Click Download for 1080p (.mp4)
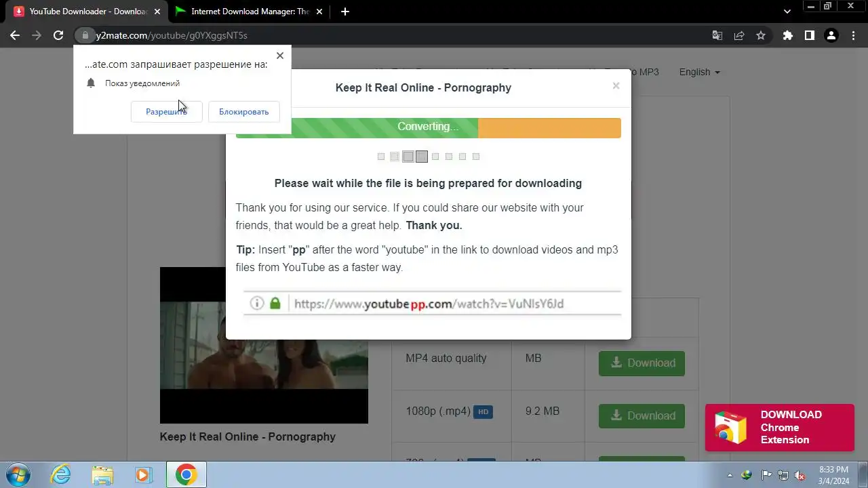This screenshot has height=488, width=868. pos(642,416)
